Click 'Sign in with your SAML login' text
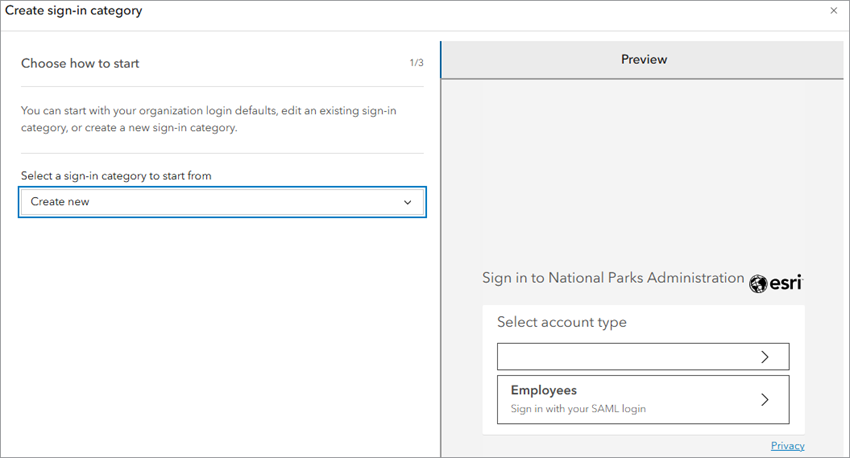Image resolution: width=850 pixels, height=458 pixels. [585, 409]
